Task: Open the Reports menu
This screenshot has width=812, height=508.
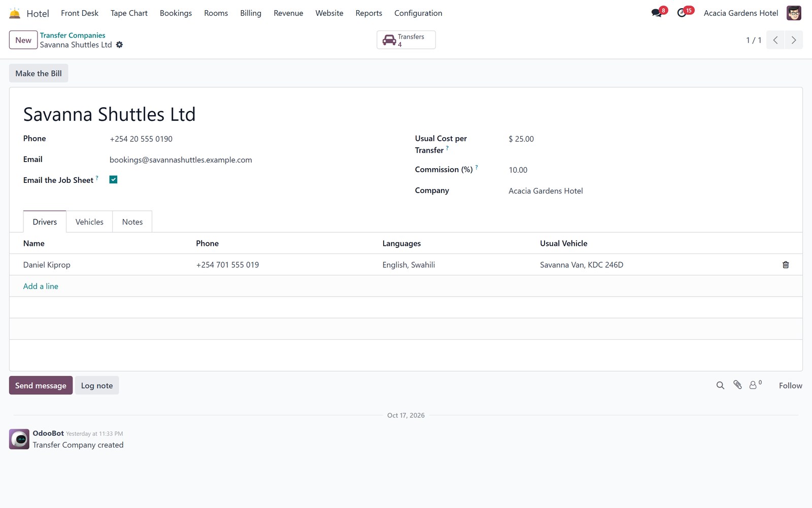Action: [368, 13]
